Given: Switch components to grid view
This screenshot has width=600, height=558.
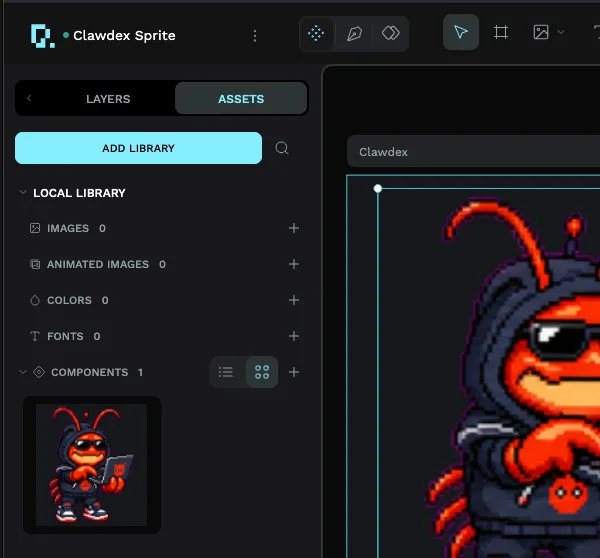Looking at the screenshot, I should [262, 372].
